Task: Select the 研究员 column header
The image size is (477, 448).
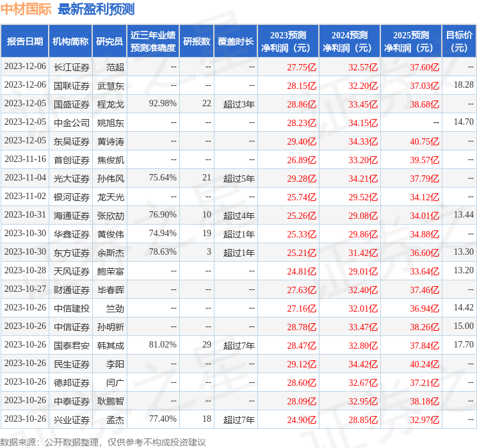Action: (x=109, y=42)
